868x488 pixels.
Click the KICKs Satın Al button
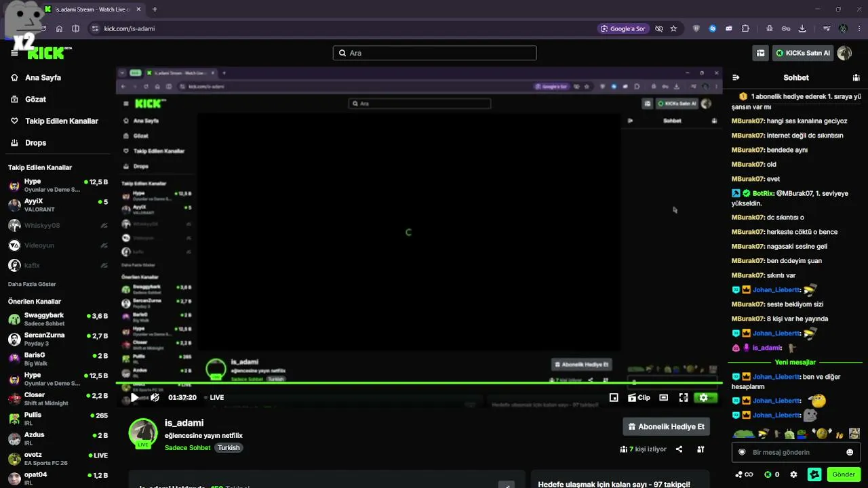coord(803,53)
